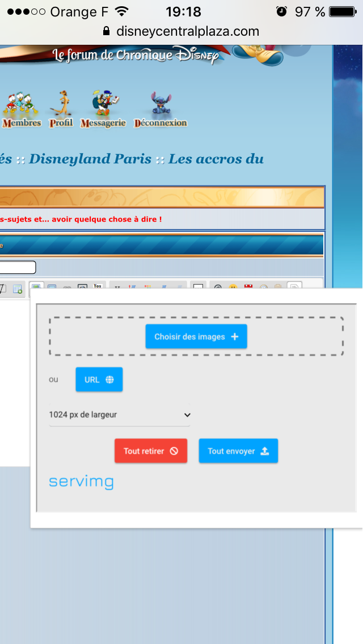Click the red calendar date toolbar icon
This screenshot has height=644, width=363.
[x=248, y=287]
